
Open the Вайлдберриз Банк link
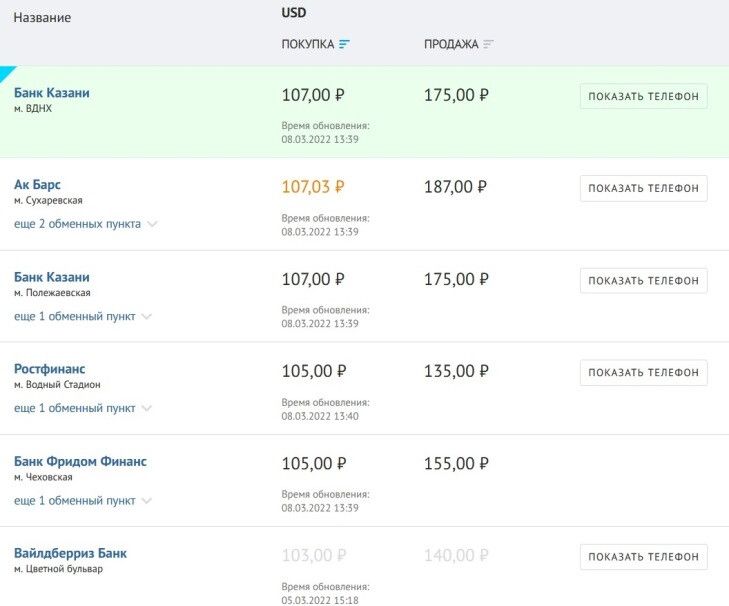70,553
